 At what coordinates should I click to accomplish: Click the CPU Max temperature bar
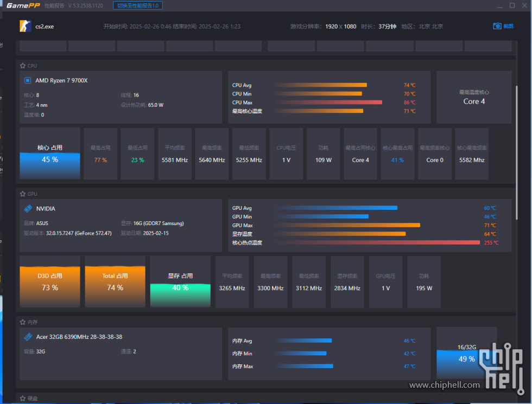click(x=329, y=102)
